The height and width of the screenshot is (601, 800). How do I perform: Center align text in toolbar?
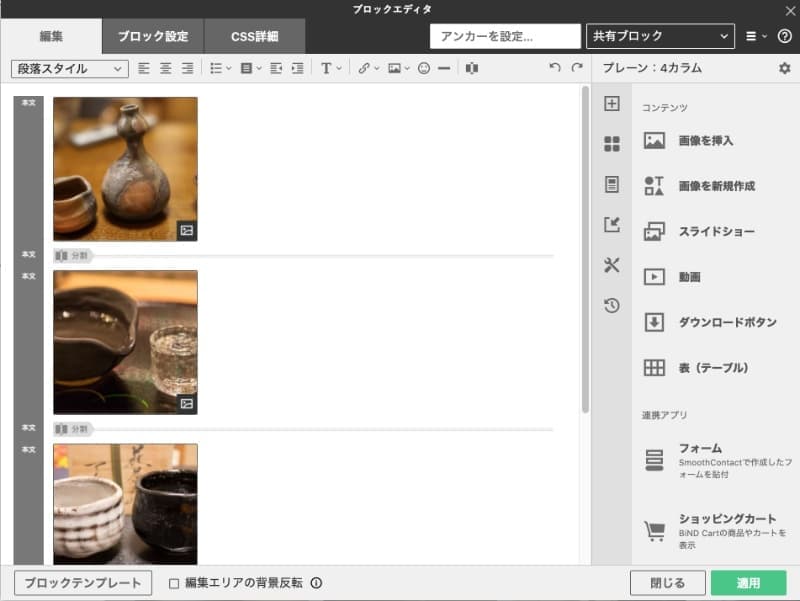pos(166,68)
